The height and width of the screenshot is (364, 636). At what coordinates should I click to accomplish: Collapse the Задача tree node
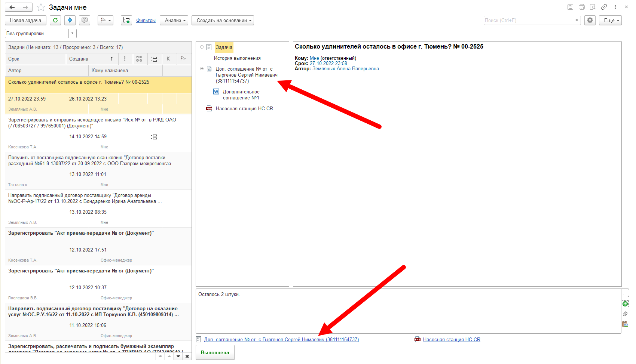[x=202, y=47]
